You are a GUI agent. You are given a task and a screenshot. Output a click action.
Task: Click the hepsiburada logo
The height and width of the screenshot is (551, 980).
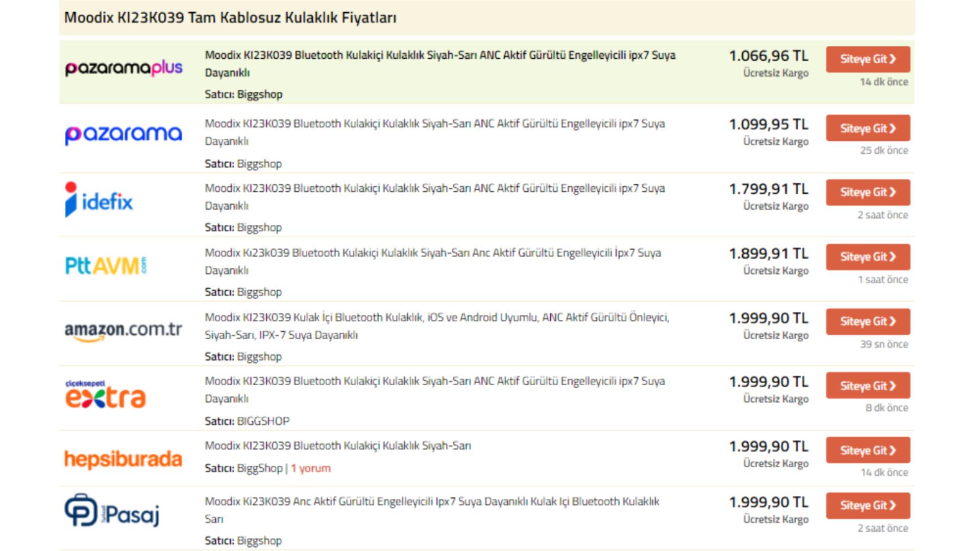click(123, 459)
